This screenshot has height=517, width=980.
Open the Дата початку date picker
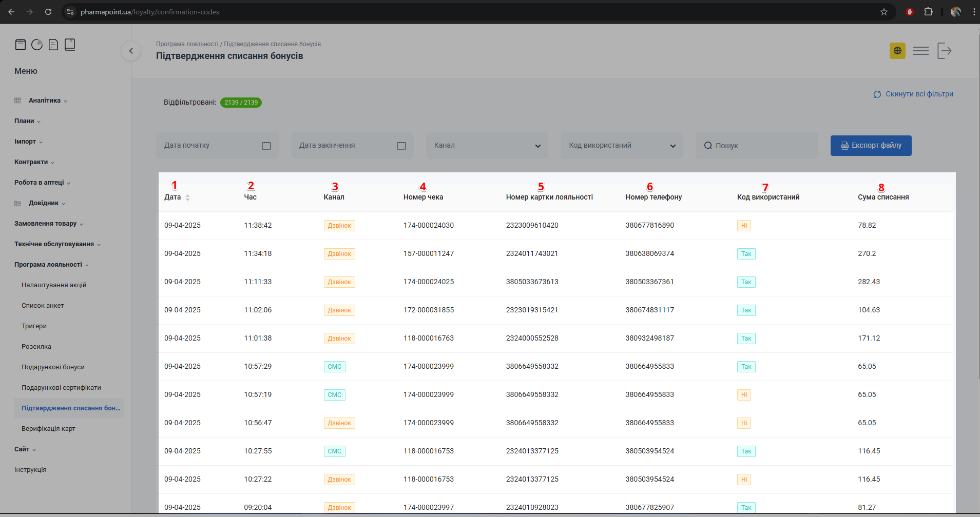[217, 146]
